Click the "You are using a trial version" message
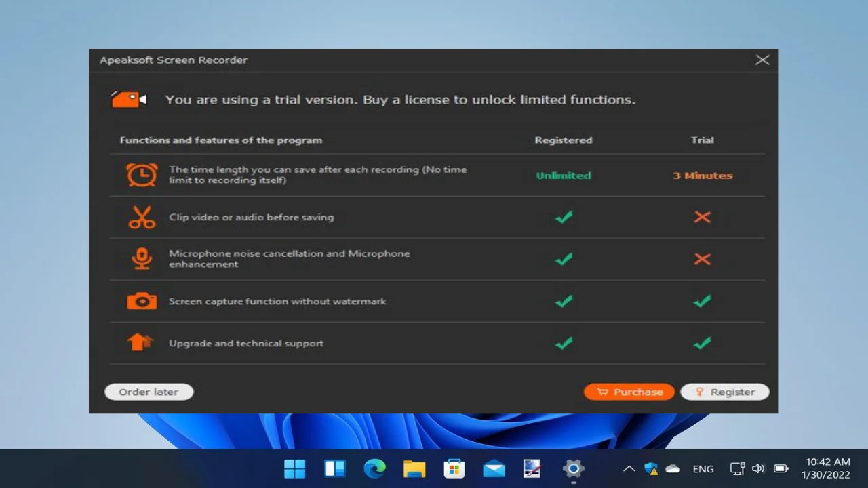 coord(400,100)
